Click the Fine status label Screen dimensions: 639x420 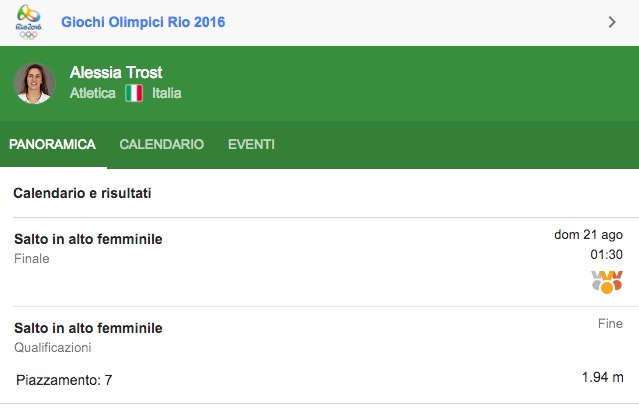tap(610, 324)
